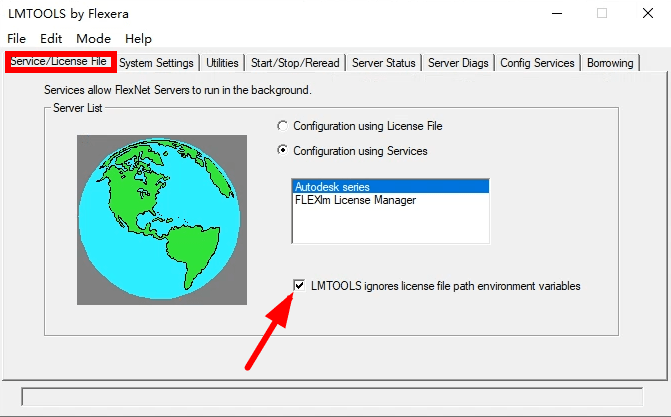The image size is (671, 417).
Task: Select Configuration using Services option
Action: point(352,151)
